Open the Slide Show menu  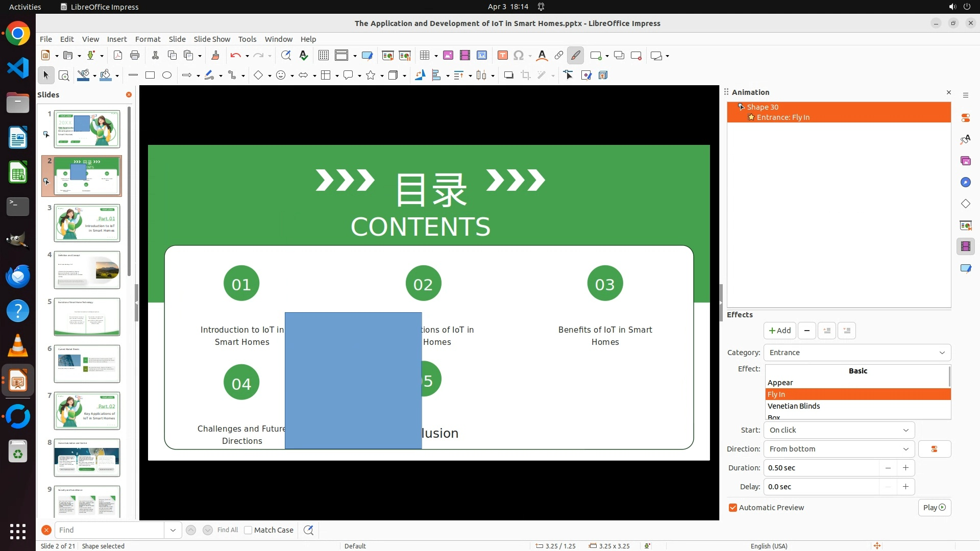212,39
